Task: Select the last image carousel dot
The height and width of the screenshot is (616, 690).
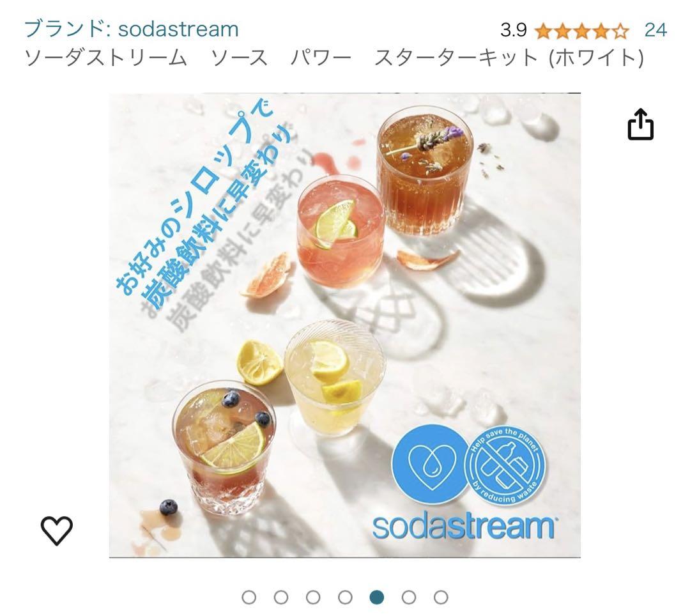Action: [441, 597]
